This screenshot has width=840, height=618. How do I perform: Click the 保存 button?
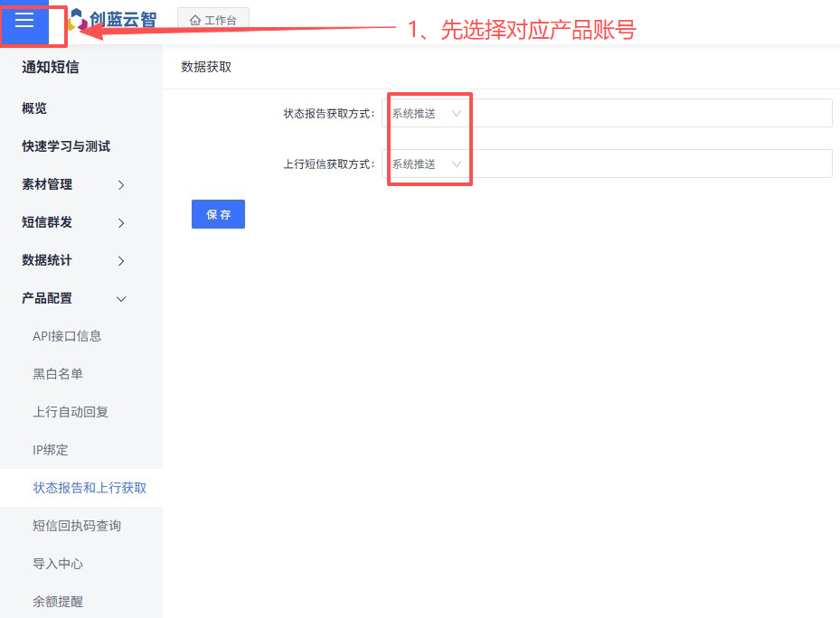[218, 214]
